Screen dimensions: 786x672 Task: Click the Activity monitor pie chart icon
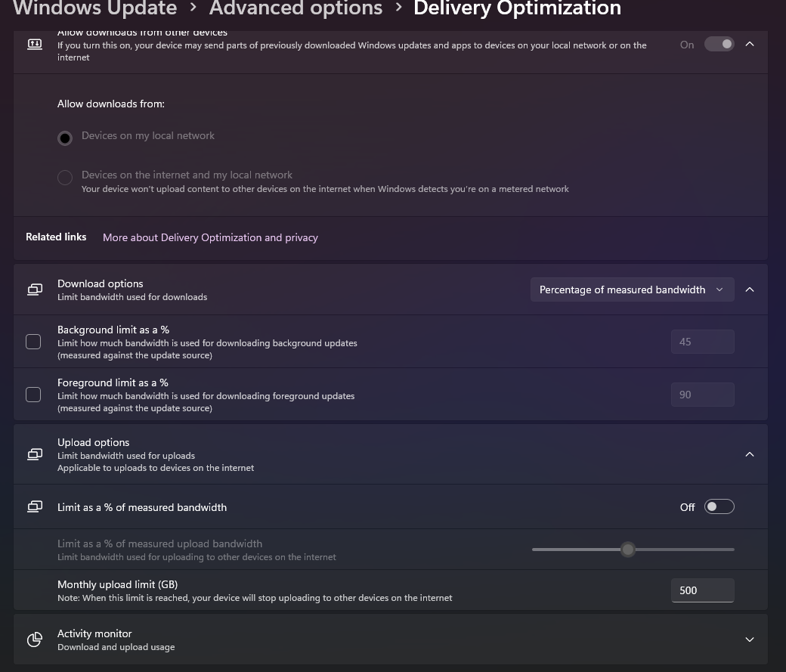click(x=35, y=639)
